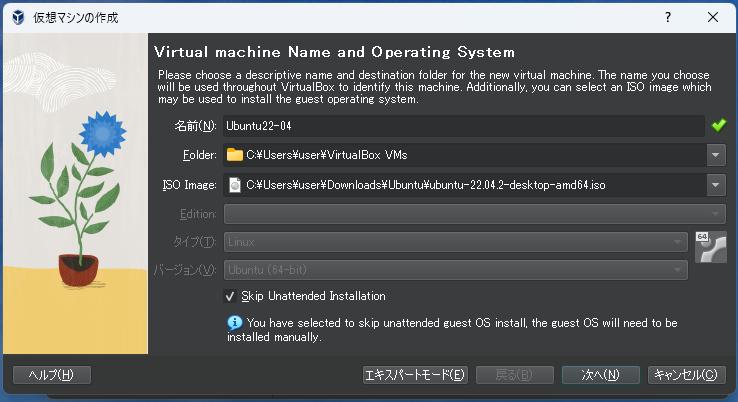Open the バージョン Ubuntu (64-bit) dropdown
Image resolution: width=738 pixels, height=402 pixels.
point(456,270)
